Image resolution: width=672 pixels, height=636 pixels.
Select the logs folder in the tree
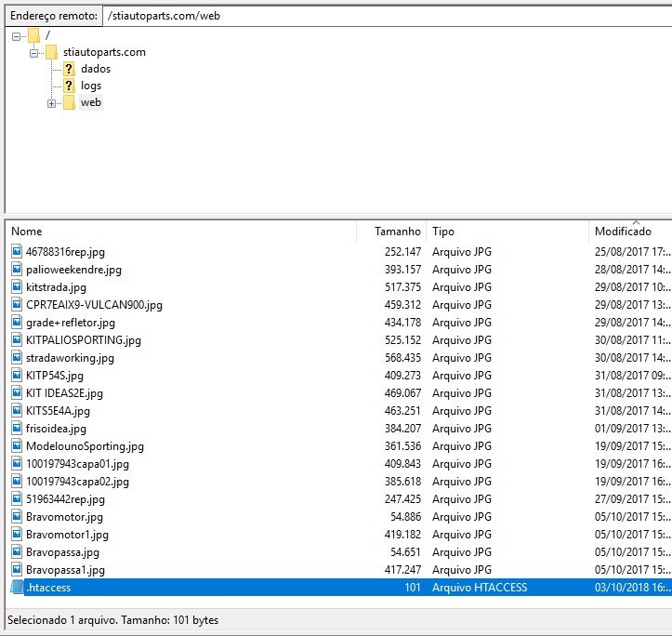click(91, 86)
